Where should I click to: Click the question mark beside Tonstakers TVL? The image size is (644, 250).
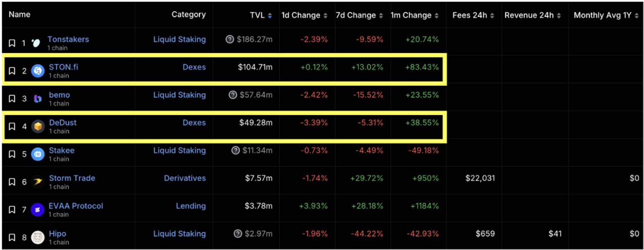[x=230, y=40]
